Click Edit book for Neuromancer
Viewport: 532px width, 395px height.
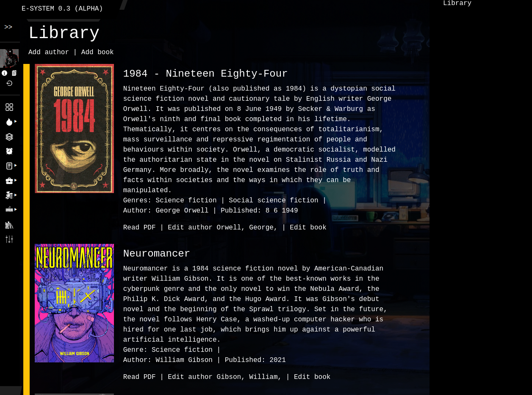click(312, 377)
